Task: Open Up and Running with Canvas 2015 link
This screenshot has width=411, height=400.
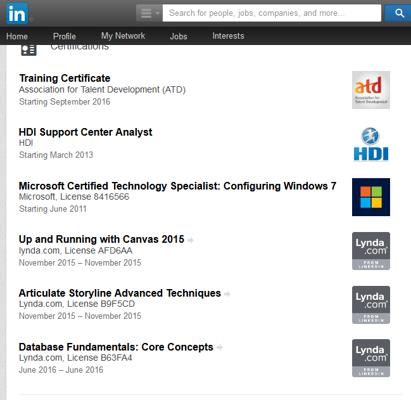Action: click(101, 239)
